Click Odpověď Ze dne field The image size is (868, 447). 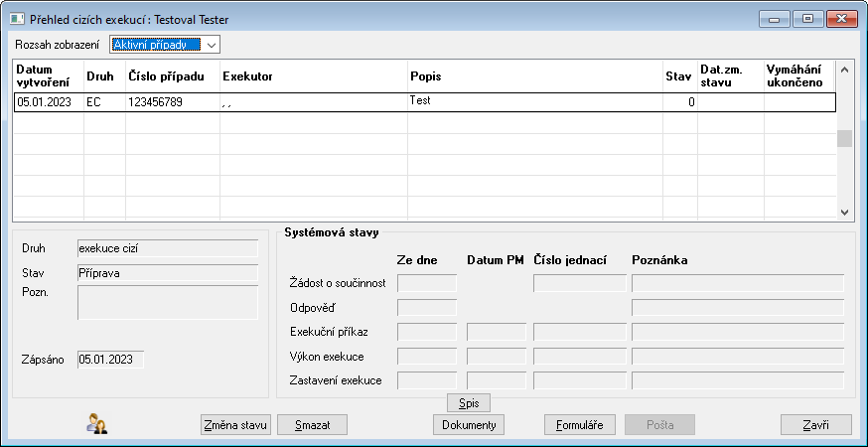click(427, 307)
